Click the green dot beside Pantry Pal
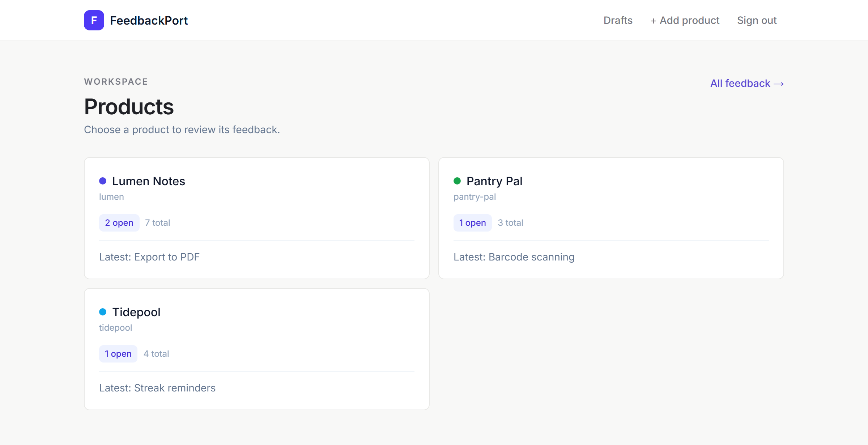Viewport: 868px width, 445px height. [x=457, y=181]
